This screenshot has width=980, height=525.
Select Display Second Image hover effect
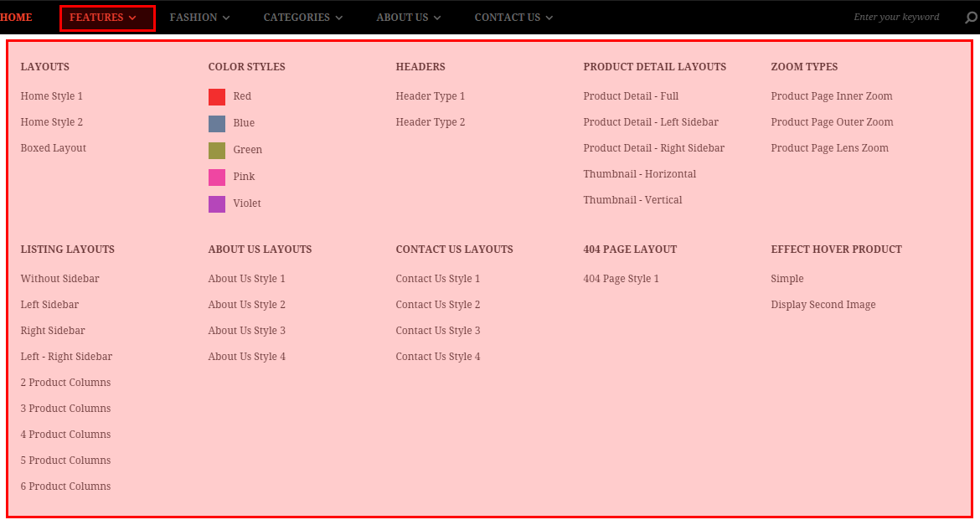823,305
